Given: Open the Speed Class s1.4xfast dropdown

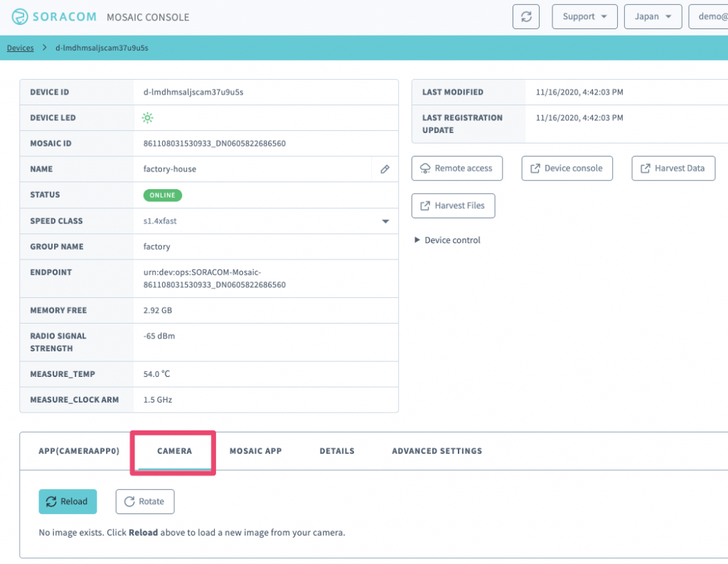Looking at the screenshot, I should (266, 221).
